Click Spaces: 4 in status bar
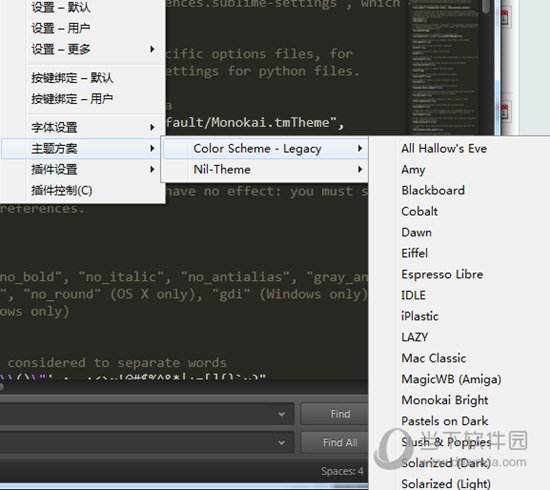Image resolution: width=550 pixels, height=490 pixels. pyautogui.click(x=342, y=471)
